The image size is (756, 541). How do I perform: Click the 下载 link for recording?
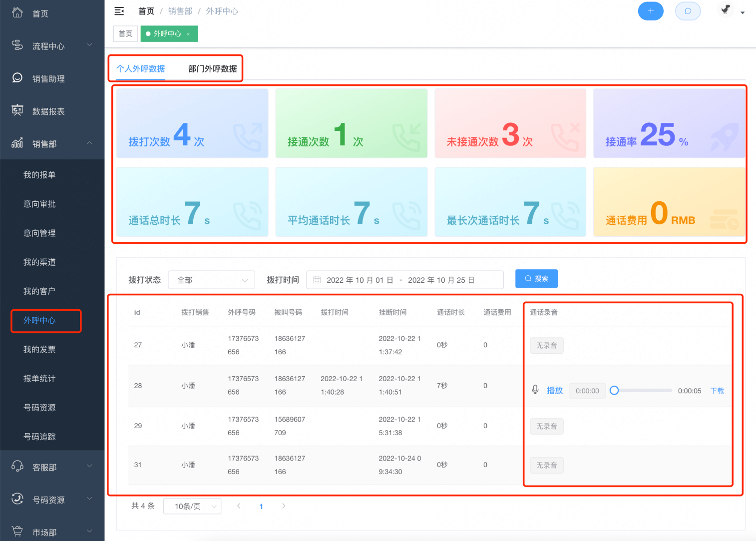(x=717, y=391)
